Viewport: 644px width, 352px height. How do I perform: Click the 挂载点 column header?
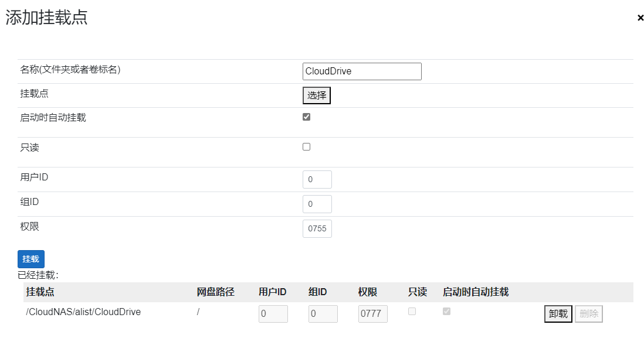(x=44, y=292)
